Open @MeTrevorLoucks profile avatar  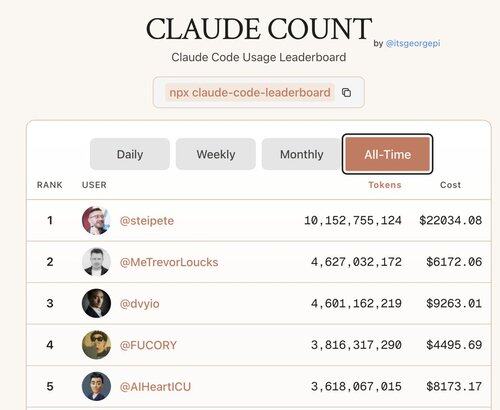coord(96,262)
